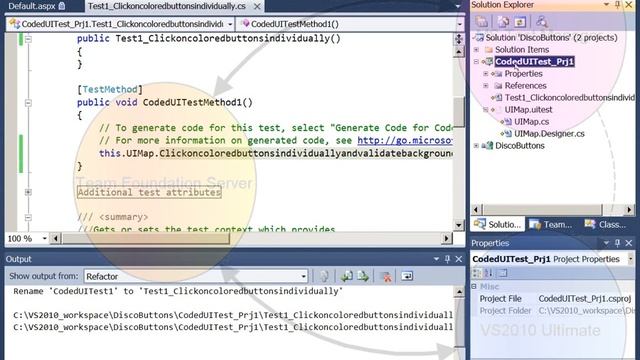
Task: Click Rename 'CodedUITest1' output line
Action: (x=178, y=291)
